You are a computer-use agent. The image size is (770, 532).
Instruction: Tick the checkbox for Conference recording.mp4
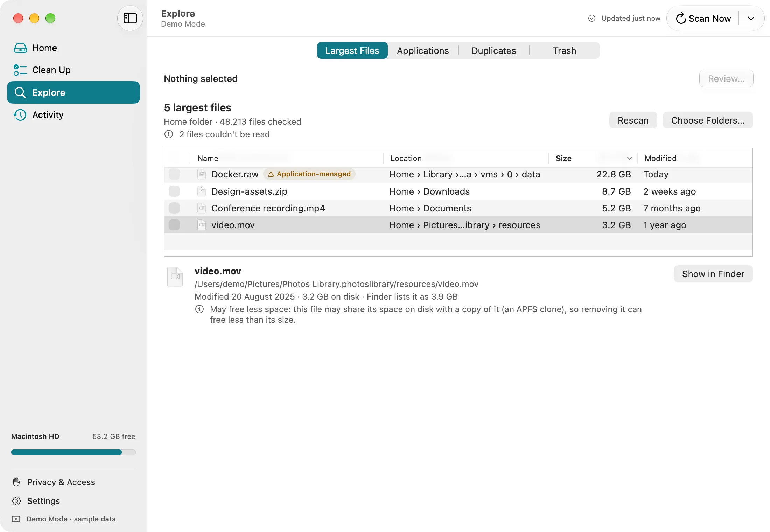click(174, 208)
